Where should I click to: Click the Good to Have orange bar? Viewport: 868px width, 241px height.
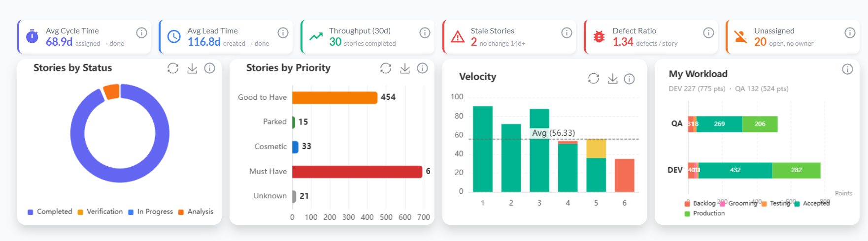tap(335, 97)
